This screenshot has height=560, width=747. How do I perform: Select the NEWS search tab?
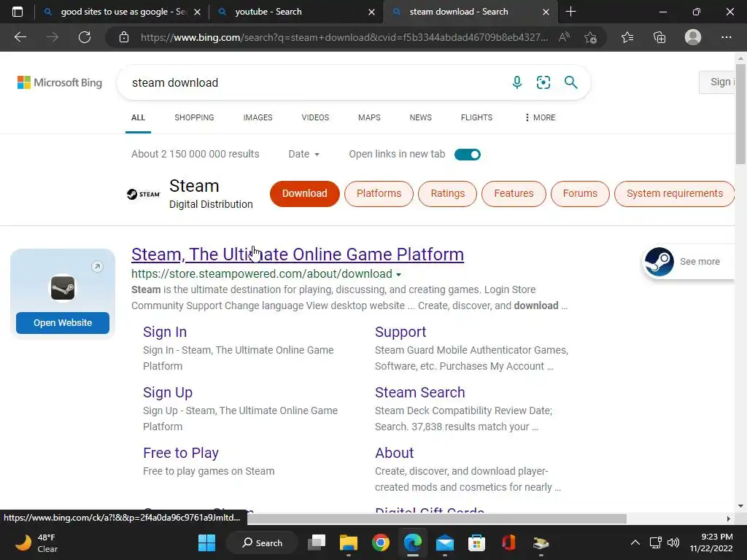coord(421,117)
